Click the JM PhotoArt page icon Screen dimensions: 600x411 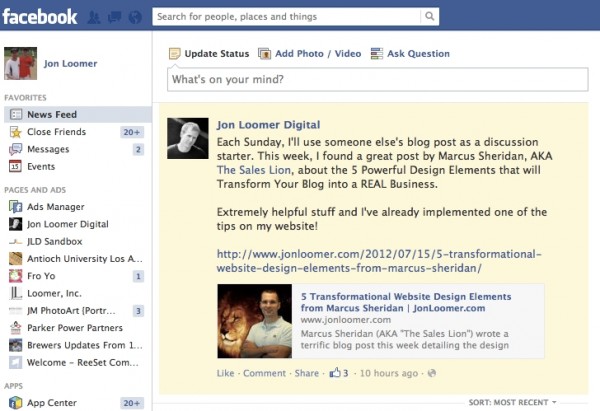(x=16, y=310)
